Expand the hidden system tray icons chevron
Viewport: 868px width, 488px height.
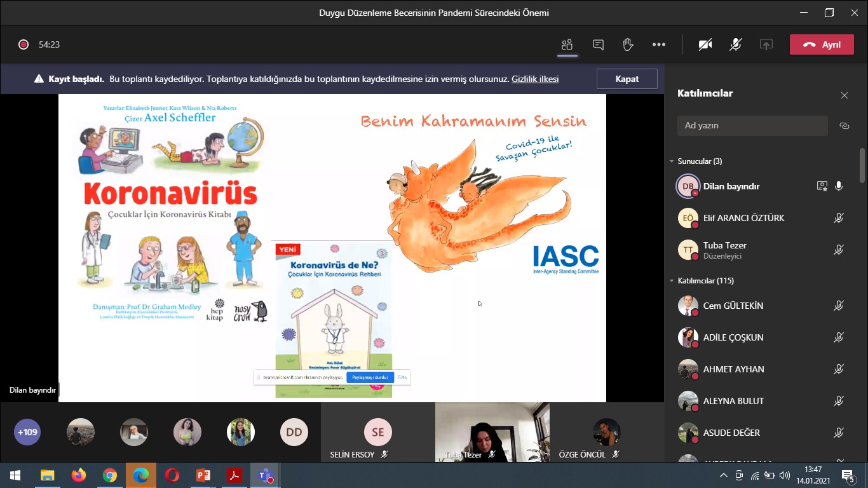[723, 475]
